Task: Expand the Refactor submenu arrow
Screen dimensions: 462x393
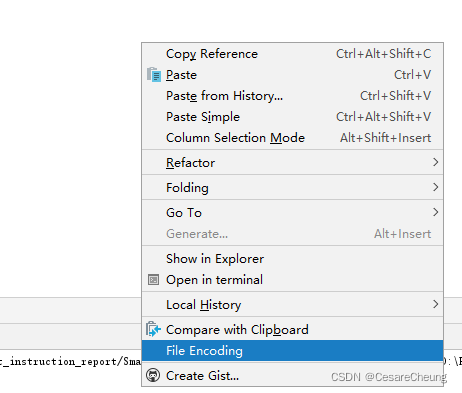Action: 435,162
